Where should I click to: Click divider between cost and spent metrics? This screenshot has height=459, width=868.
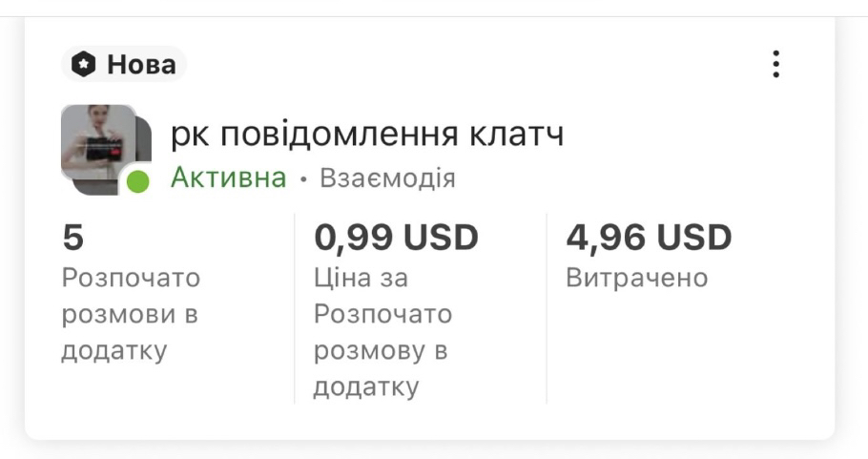pos(547,308)
